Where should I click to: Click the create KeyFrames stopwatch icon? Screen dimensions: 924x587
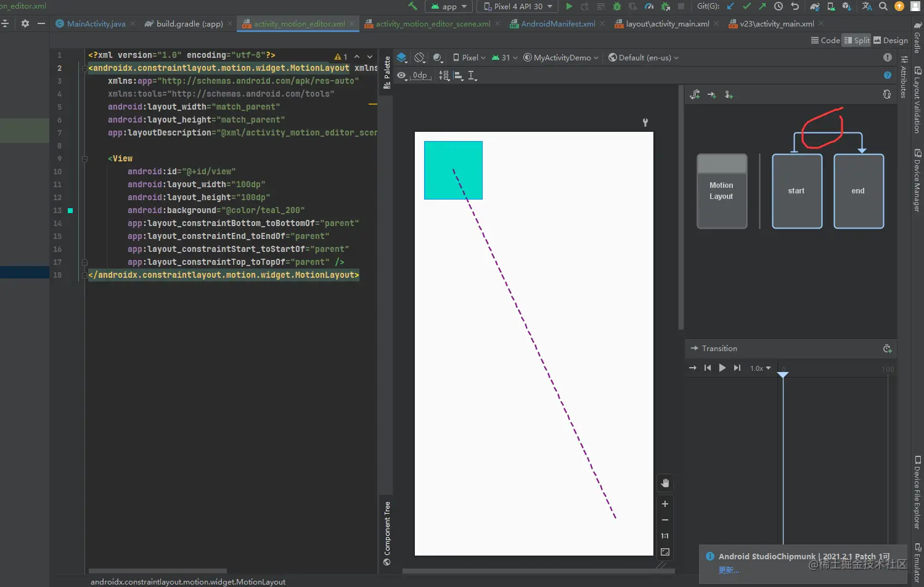[x=887, y=349]
